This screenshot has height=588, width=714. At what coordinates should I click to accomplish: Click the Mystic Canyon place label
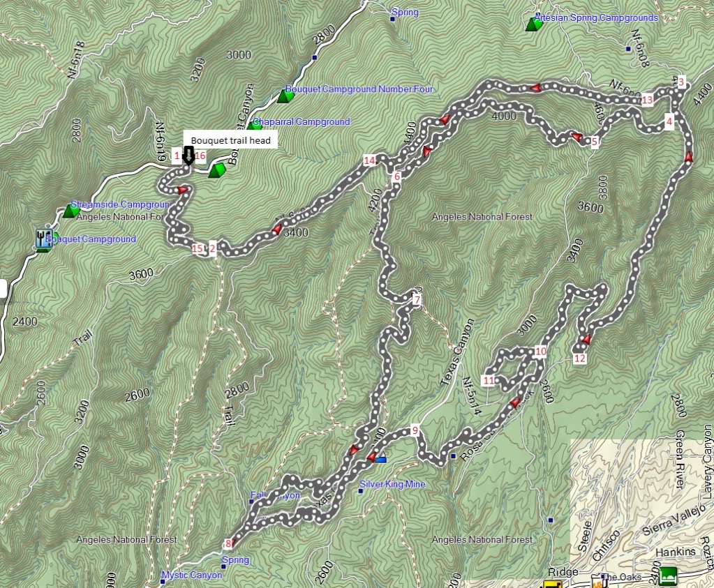192,575
